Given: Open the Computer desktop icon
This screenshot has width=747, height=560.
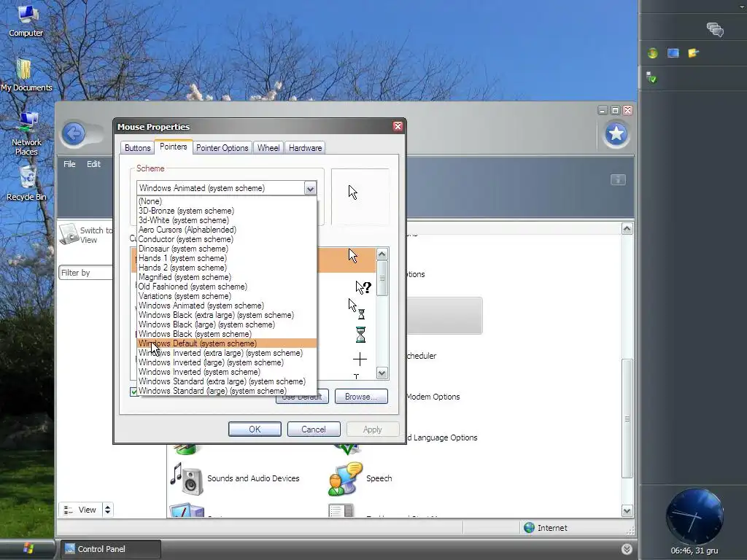Looking at the screenshot, I should (26, 20).
